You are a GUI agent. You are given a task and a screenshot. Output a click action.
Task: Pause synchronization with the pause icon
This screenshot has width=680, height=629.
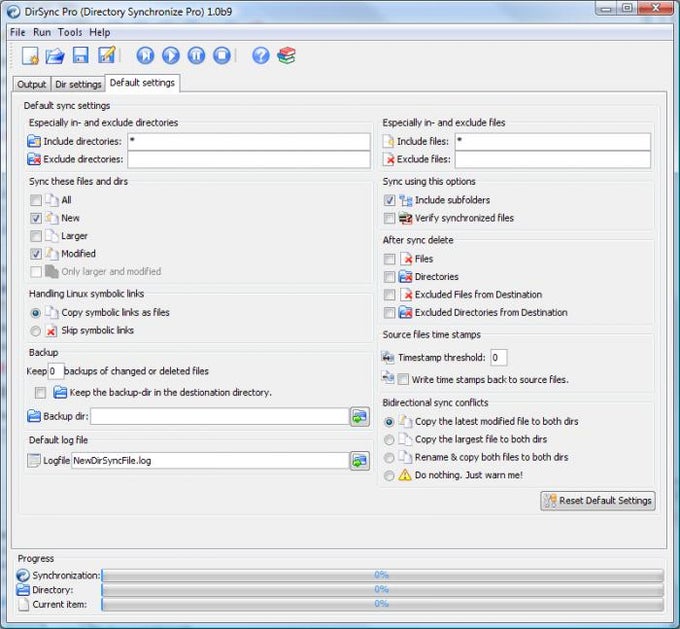(196, 56)
